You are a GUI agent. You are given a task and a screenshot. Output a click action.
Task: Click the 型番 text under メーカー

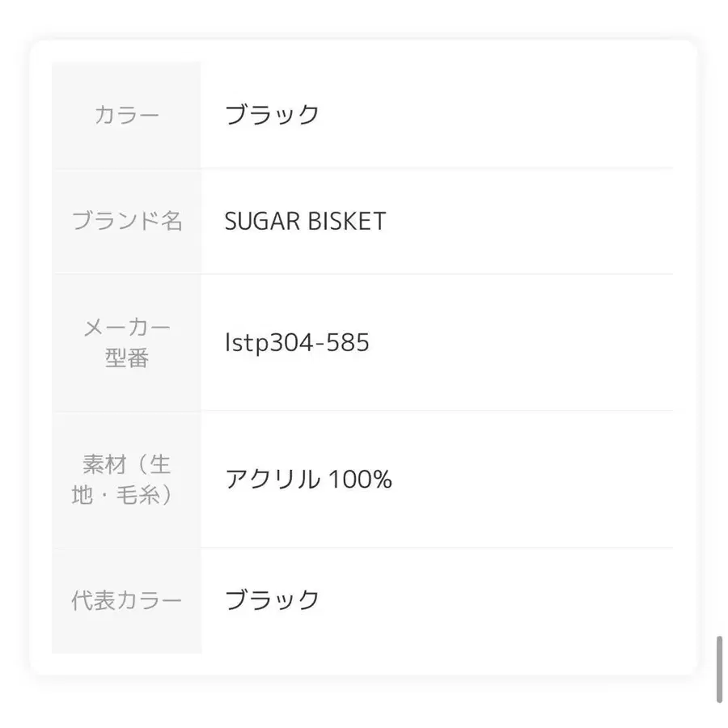127,358
